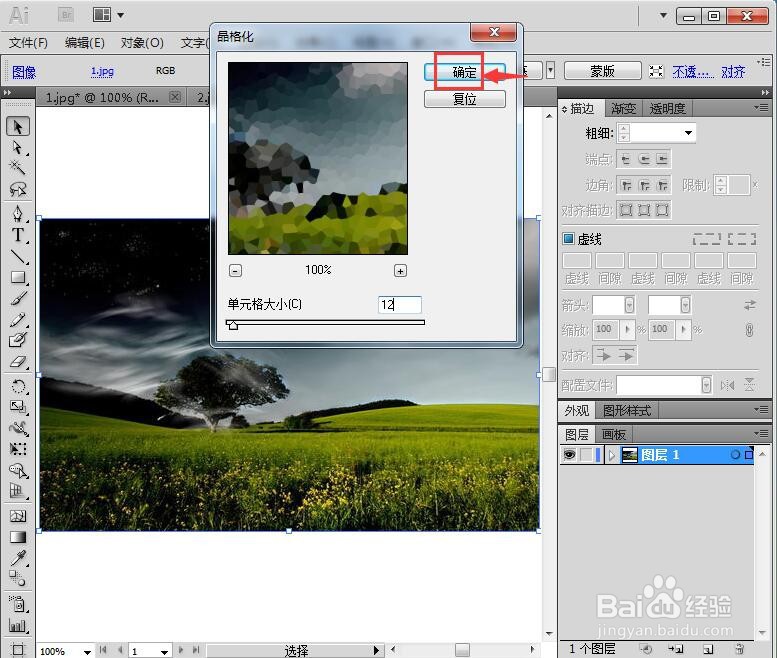Select the Eraser tool

tap(18, 362)
